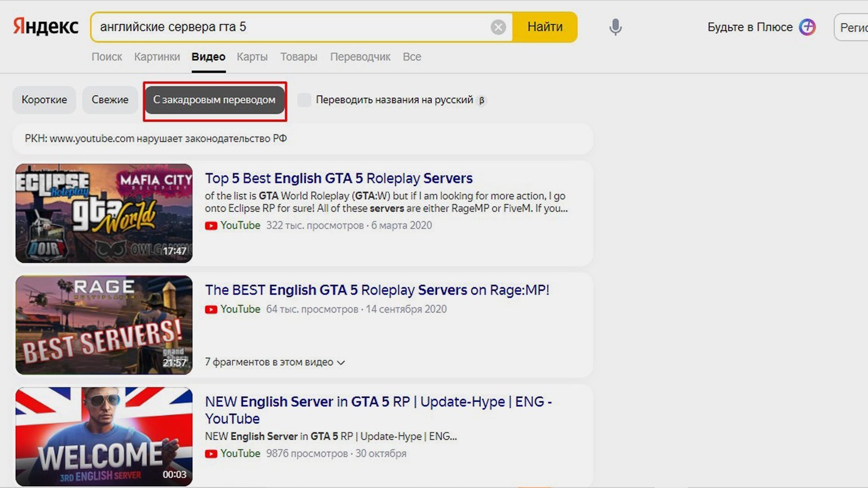Image resolution: width=868 pixels, height=488 pixels.
Task: Enable translating titles into Russian checkbox
Action: click(x=304, y=100)
